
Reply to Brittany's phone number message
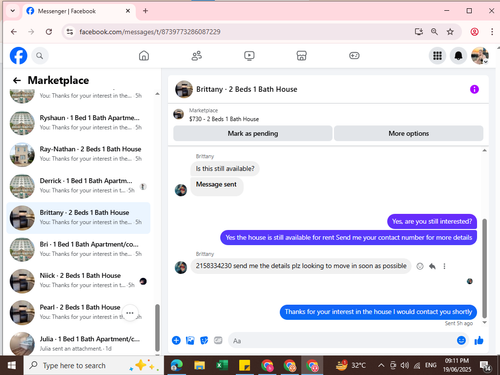pos(432,266)
